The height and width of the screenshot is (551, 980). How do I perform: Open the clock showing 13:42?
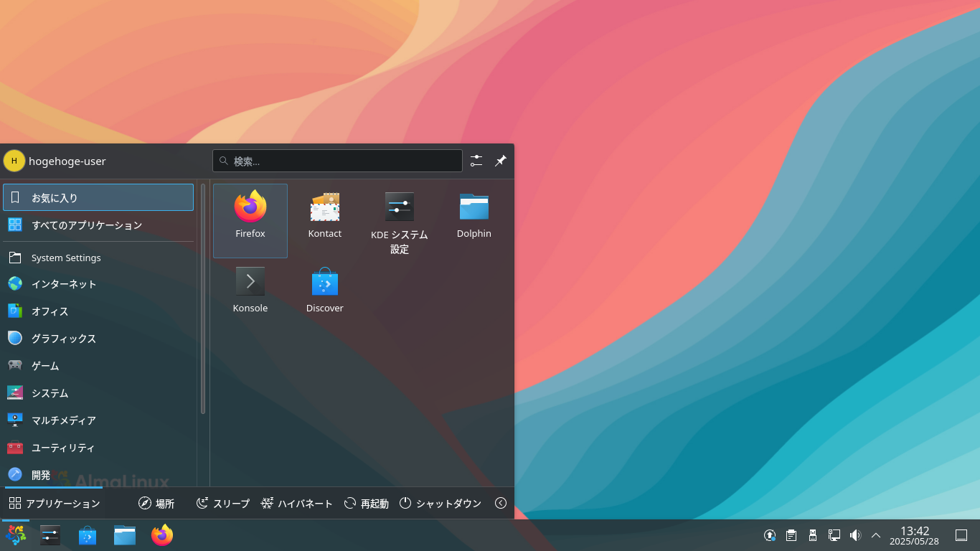(915, 535)
